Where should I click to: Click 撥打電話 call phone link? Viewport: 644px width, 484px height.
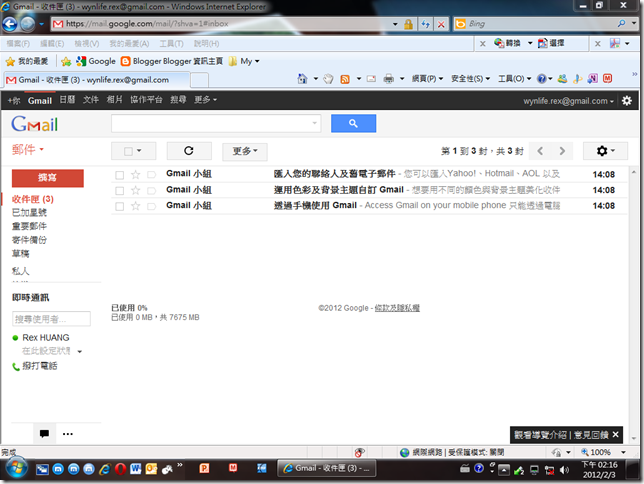click(x=39, y=366)
